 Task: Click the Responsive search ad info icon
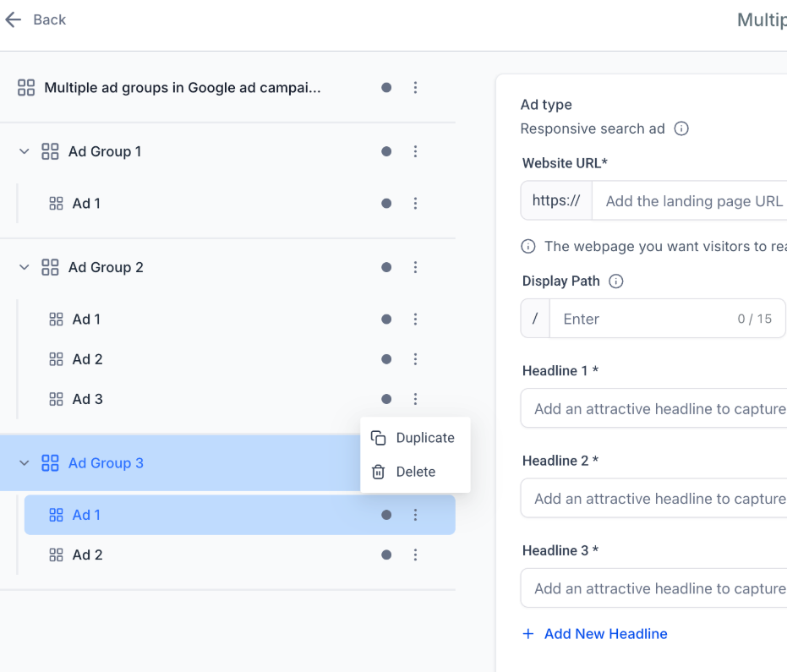point(681,129)
